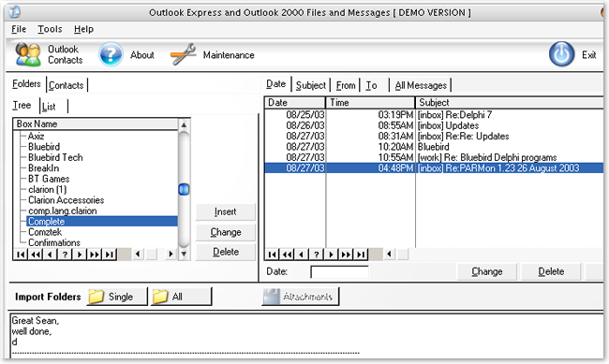The width and height of the screenshot is (609, 364).
Task: Switch to the Contacts tab
Action: click(x=67, y=85)
